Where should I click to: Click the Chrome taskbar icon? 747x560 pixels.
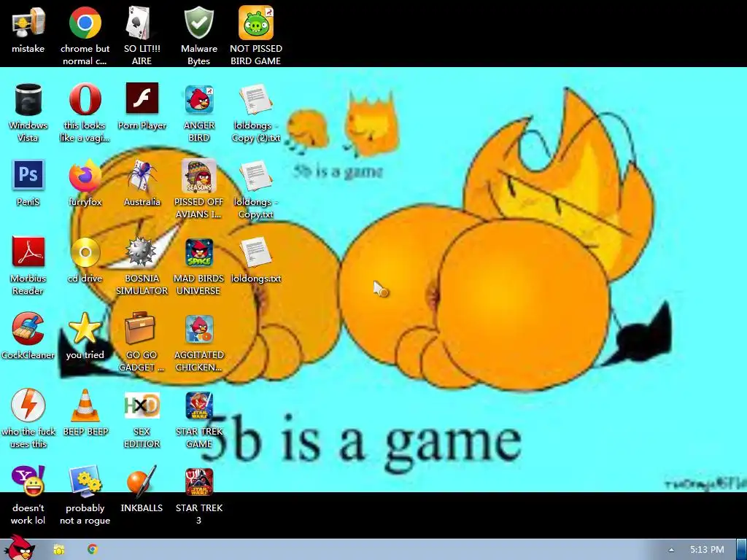click(x=93, y=550)
